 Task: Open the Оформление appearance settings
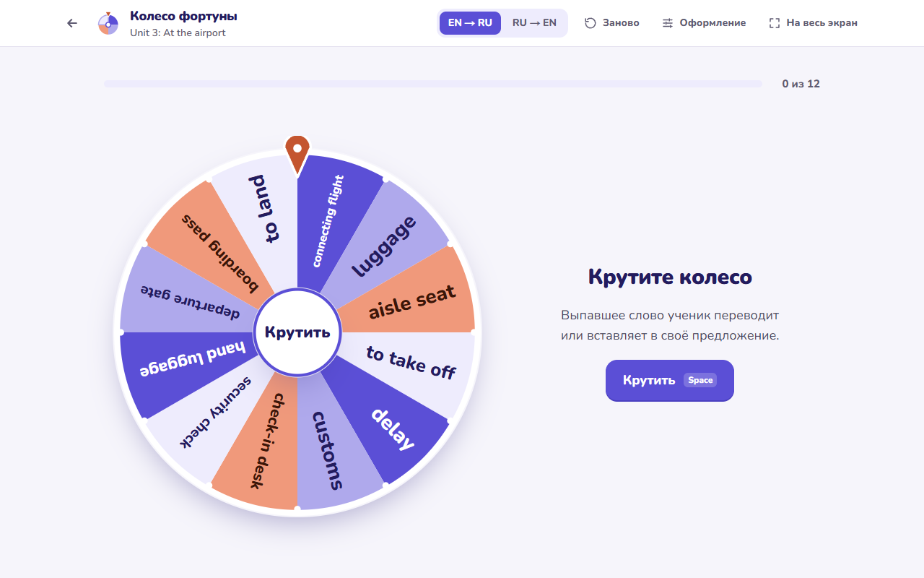tap(712, 23)
